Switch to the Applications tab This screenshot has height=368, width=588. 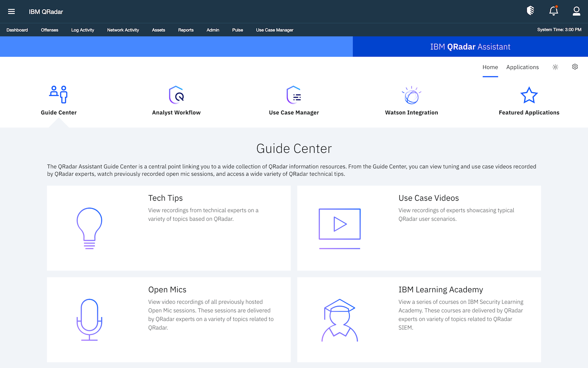[522, 67]
